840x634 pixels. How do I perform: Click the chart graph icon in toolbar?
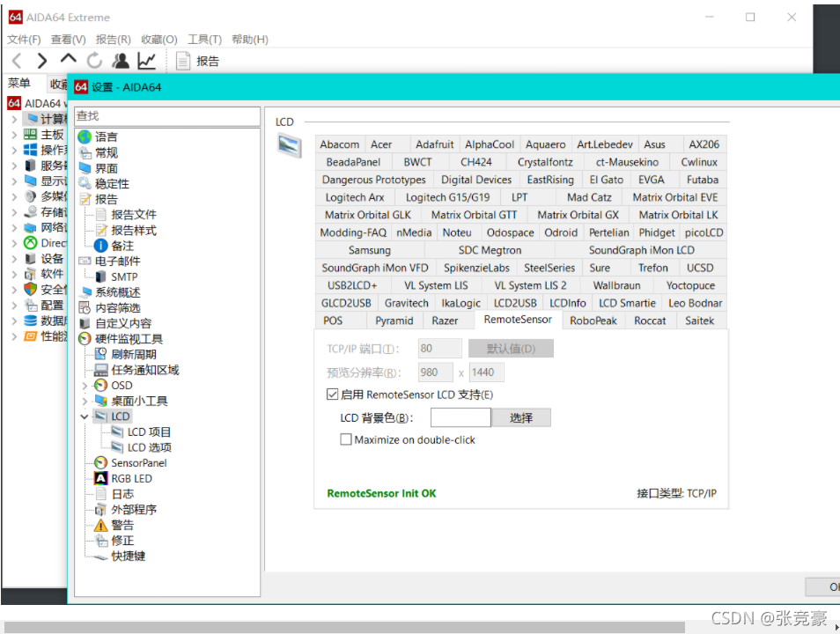click(x=146, y=61)
